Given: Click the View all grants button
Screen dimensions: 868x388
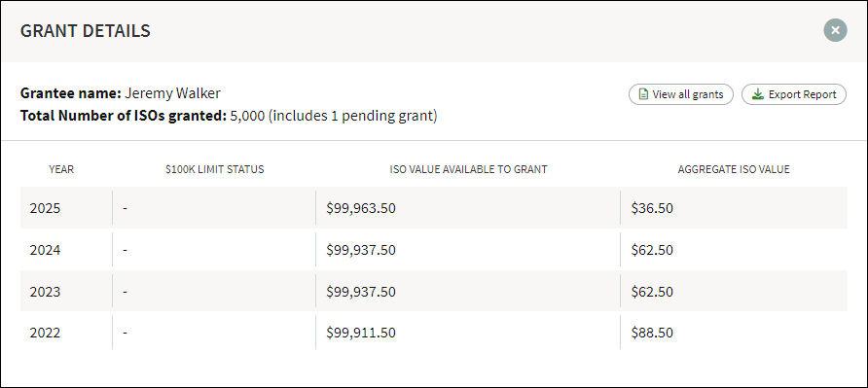Looking at the screenshot, I should [x=681, y=94].
